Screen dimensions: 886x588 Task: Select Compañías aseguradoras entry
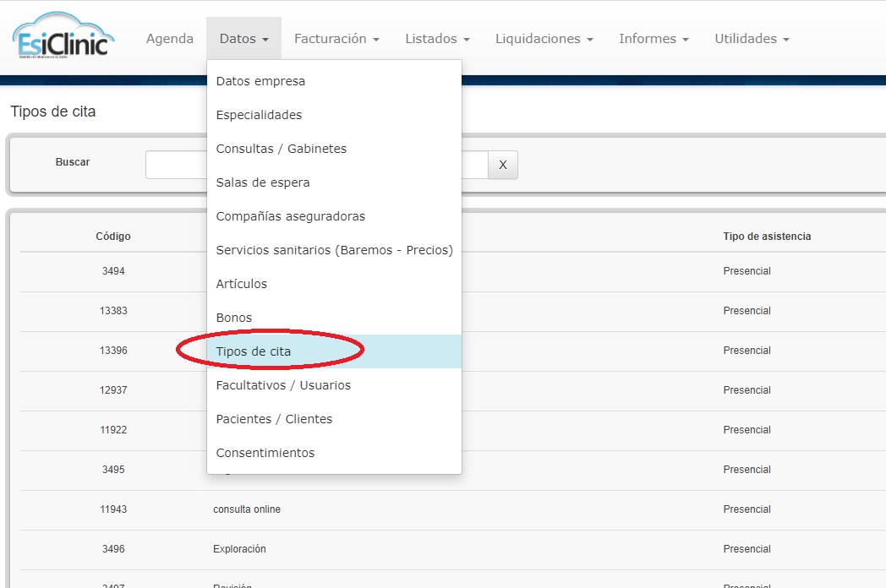(335, 216)
